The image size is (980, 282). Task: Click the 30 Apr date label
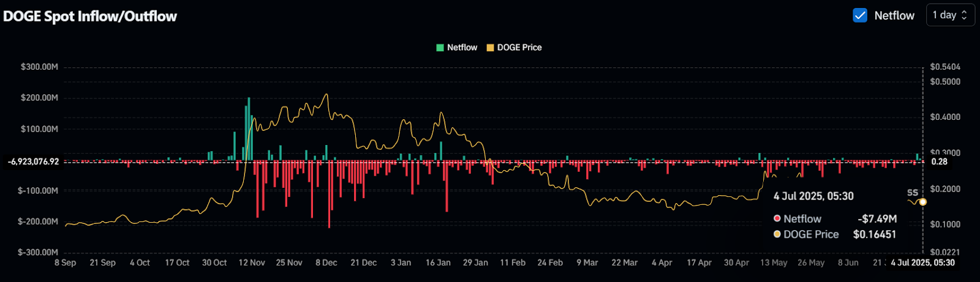click(737, 262)
